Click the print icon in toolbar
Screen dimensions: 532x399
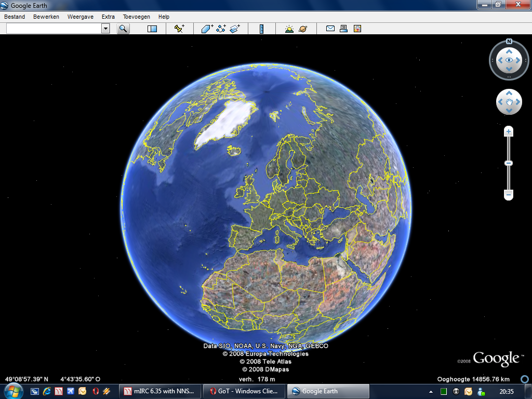343,29
